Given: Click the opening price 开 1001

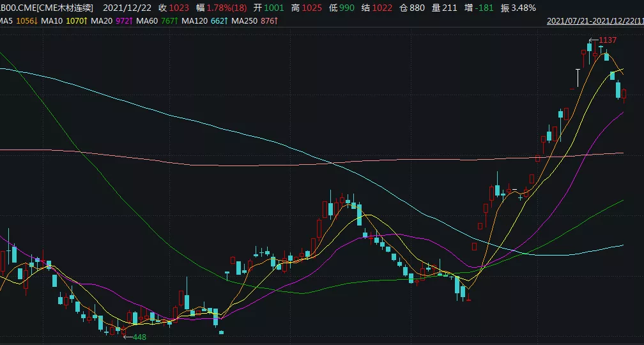Looking at the screenshot, I should coord(268,8).
